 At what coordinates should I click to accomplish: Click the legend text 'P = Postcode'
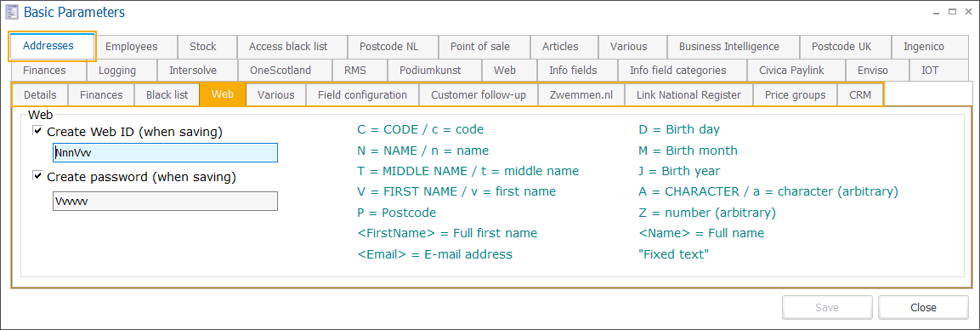(x=396, y=213)
